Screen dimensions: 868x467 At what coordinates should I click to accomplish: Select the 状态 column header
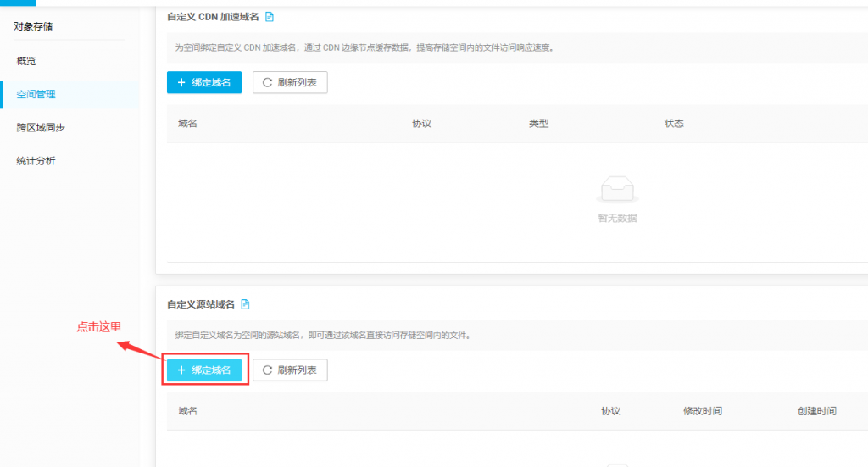click(x=674, y=124)
